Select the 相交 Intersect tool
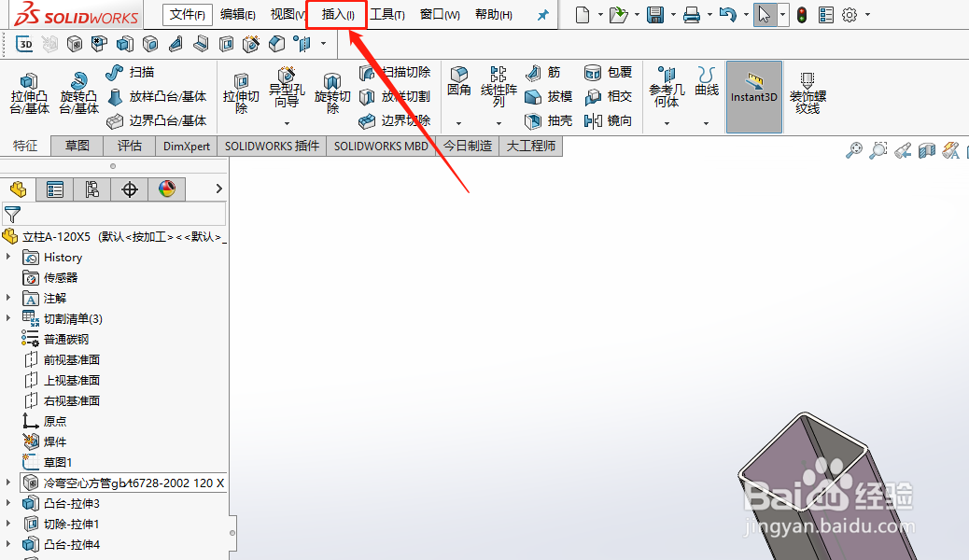Viewport: 969px width, 560px height. (608, 96)
